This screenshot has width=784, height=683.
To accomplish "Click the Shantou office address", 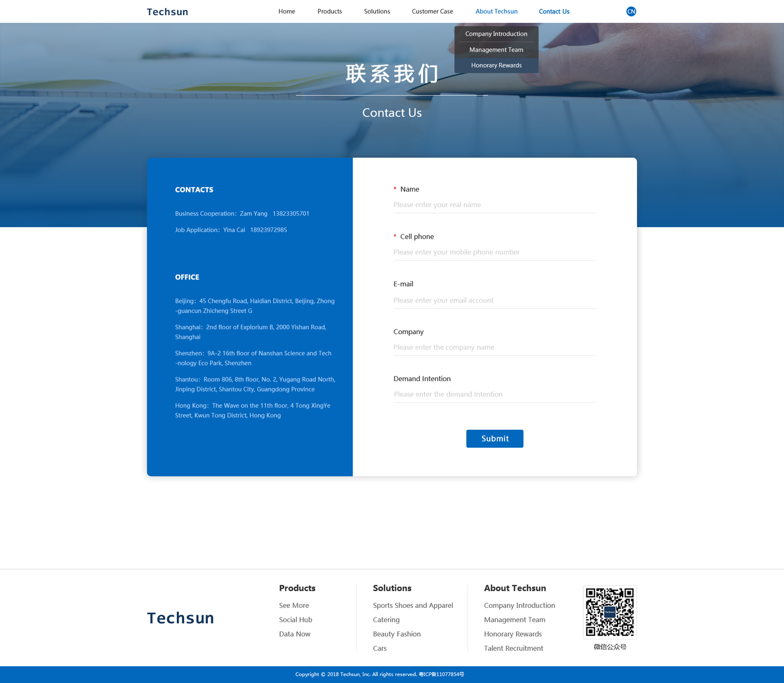I will (x=255, y=385).
